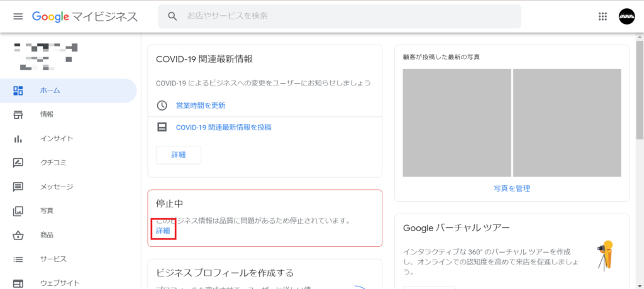Select ホーム in the sidebar
Screen dimensions: 644x289
tap(68, 90)
